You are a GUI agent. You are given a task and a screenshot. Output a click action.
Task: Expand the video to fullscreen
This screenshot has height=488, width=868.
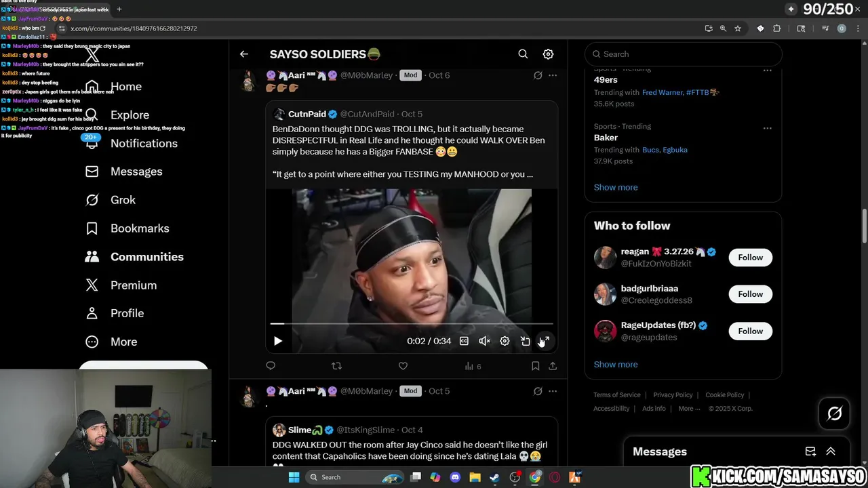[544, 341]
